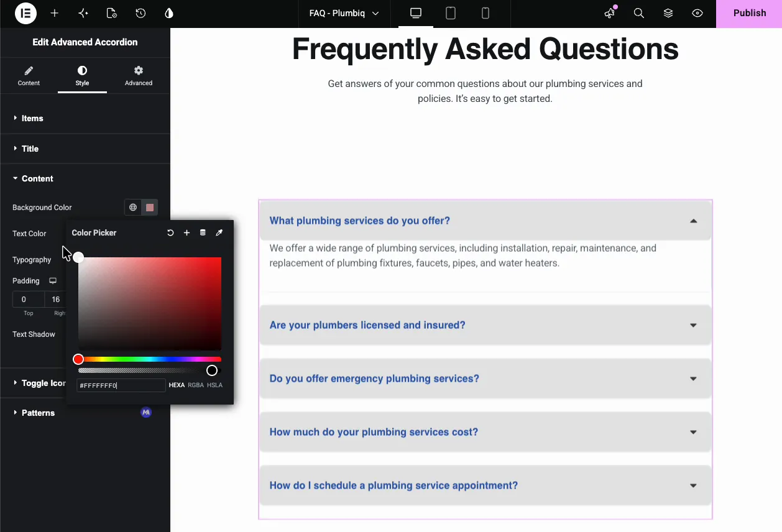
Task: Add a new element with plus icon
Action: [x=55, y=13]
